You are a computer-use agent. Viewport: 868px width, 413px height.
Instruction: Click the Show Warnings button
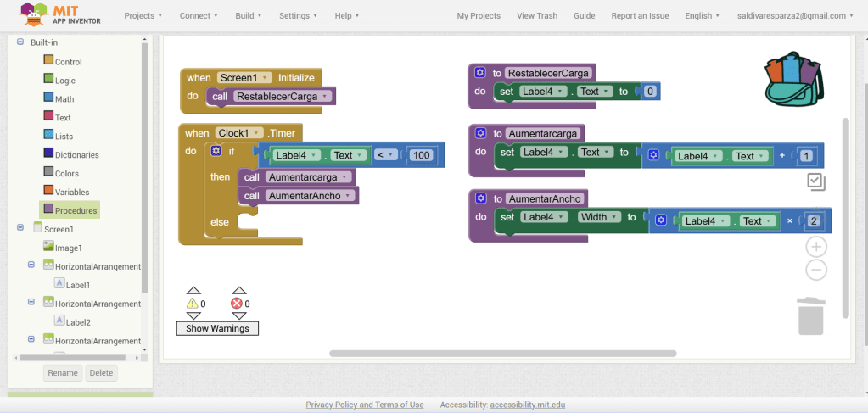click(x=217, y=328)
